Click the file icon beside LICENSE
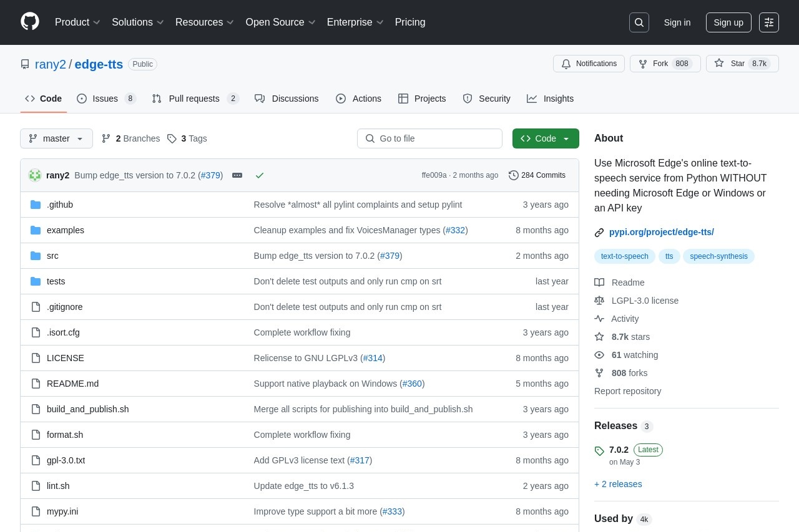This screenshot has height=532, width=799. (x=36, y=358)
